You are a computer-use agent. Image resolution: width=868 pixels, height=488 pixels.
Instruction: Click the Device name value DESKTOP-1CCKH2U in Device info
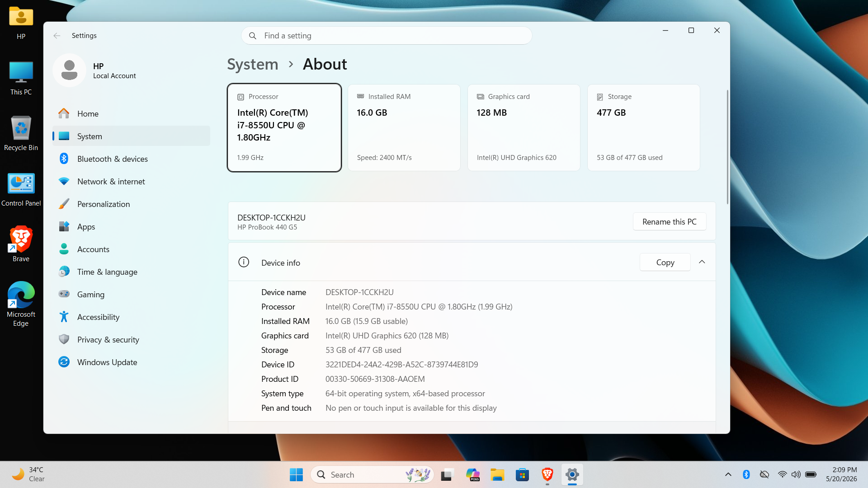pyautogui.click(x=359, y=292)
